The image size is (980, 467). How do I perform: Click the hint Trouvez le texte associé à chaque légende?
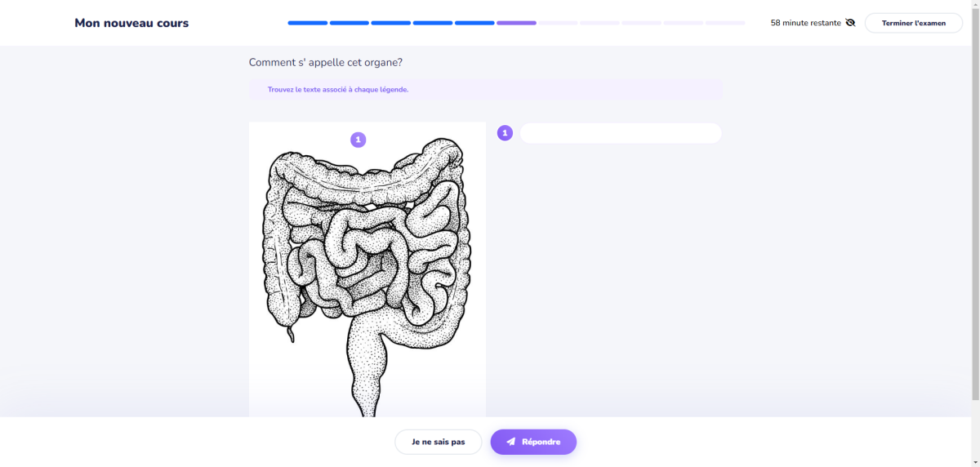[x=338, y=90]
